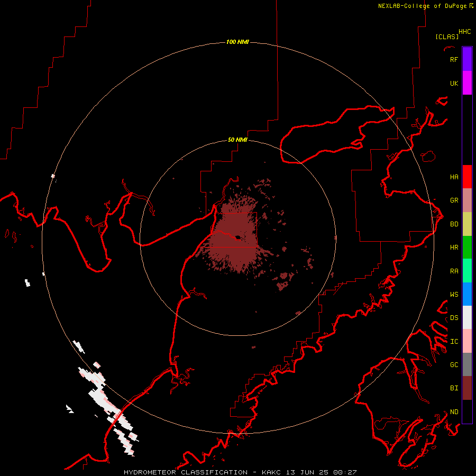Screen dimensions: 476x476
Task: Select the pink IC color swatch
Action: click(x=467, y=341)
